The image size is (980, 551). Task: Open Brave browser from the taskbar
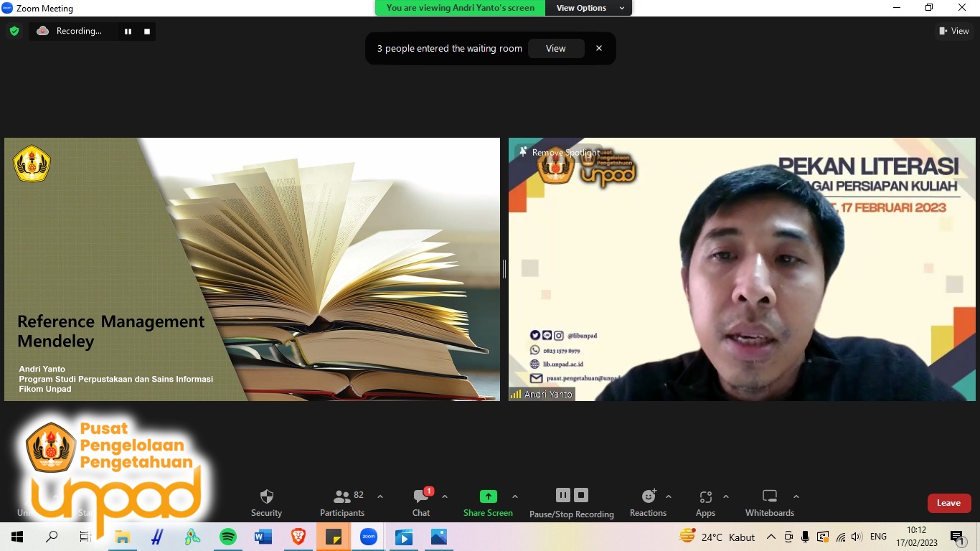click(x=298, y=537)
